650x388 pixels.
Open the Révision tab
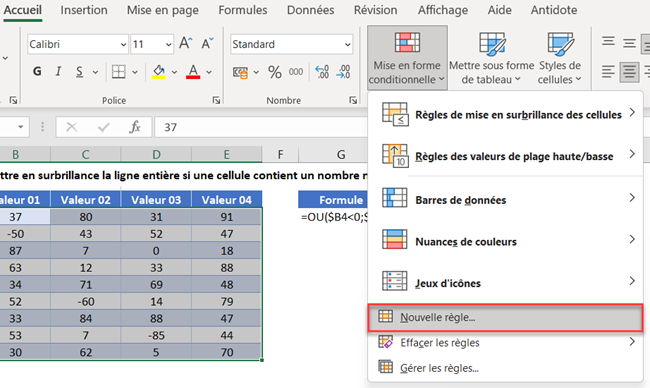click(x=375, y=10)
